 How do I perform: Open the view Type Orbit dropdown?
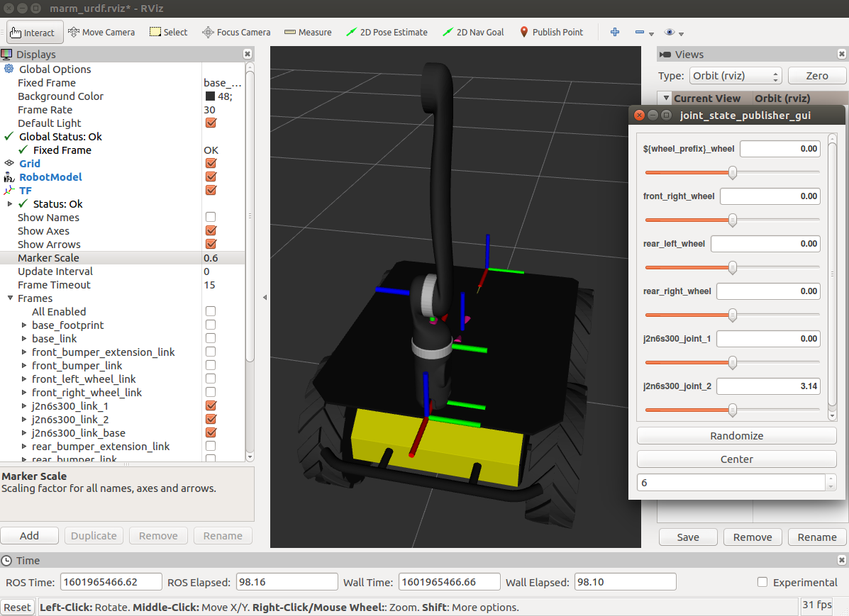pos(736,76)
